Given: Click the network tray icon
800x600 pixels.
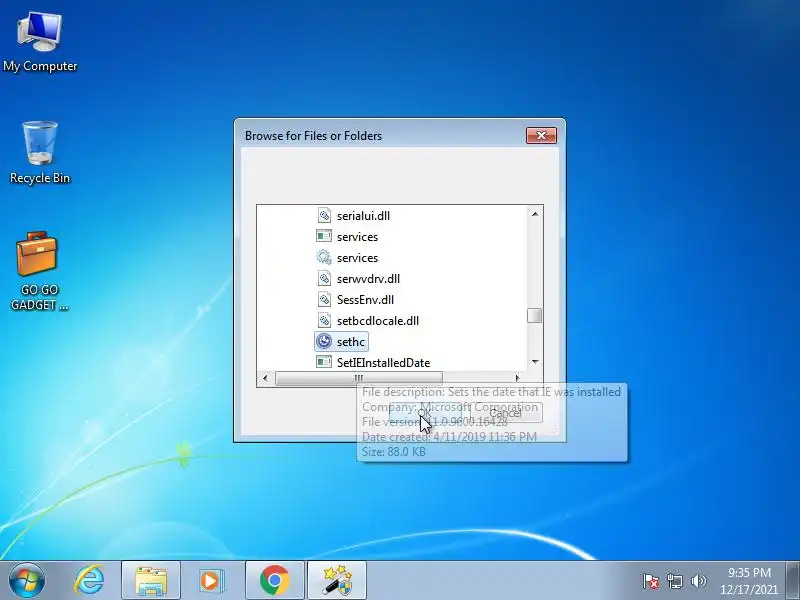Looking at the screenshot, I should pos(674,581).
